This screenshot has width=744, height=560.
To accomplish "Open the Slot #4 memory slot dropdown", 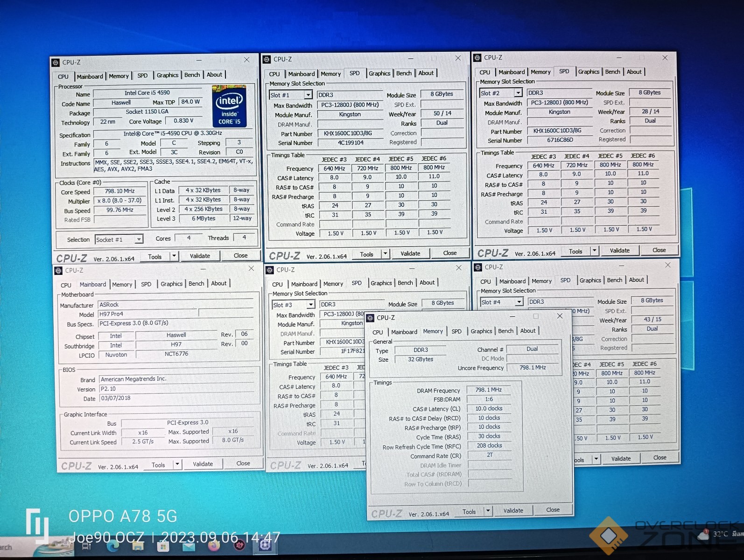I will click(x=519, y=302).
